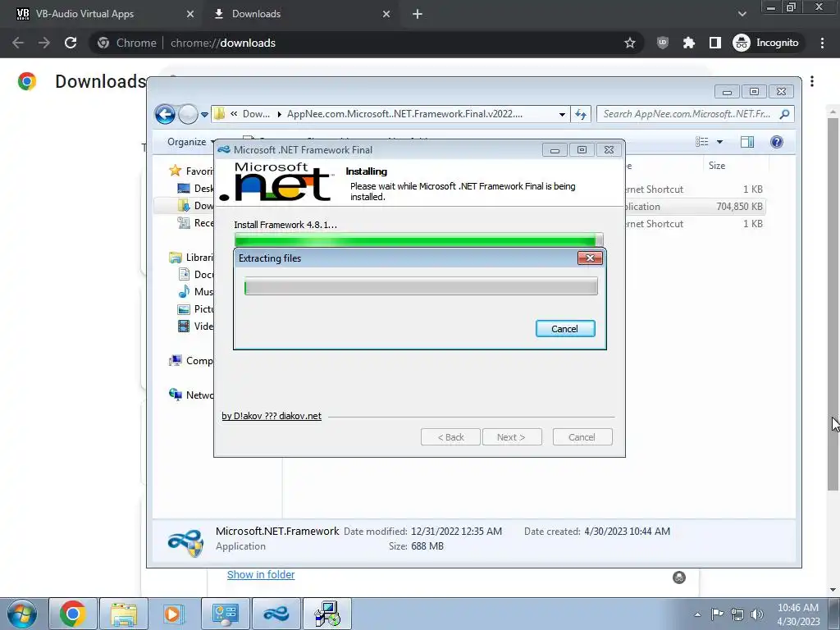Select Favorites in the navigation pane
Image resolution: width=840 pixels, height=630 pixels.
(x=192, y=171)
